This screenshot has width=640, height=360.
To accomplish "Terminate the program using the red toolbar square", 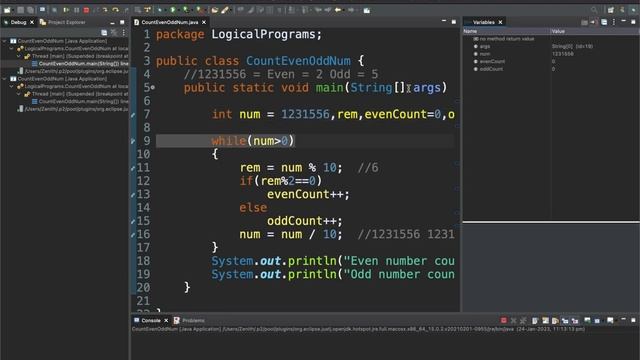I will pos(86,10).
